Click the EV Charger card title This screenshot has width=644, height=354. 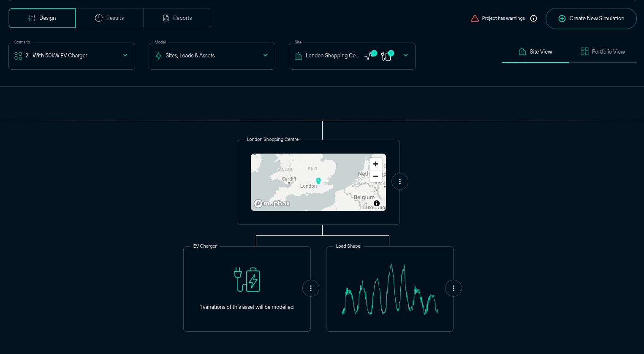click(x=205, y=246)
